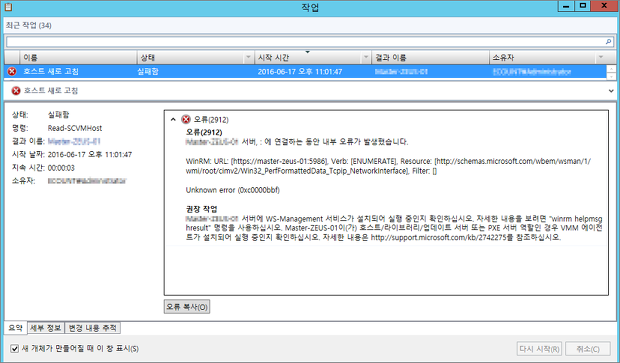Switch to the 변경 내용 추적 tab
This screenshot has height=363, width=620.
coord(93,328)
